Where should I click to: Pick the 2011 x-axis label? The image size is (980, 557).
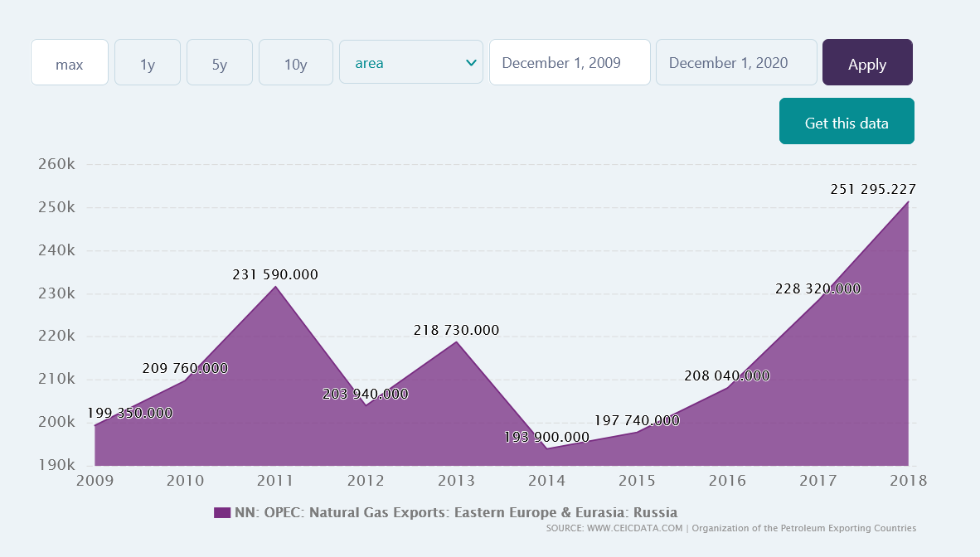pos(275,481)
